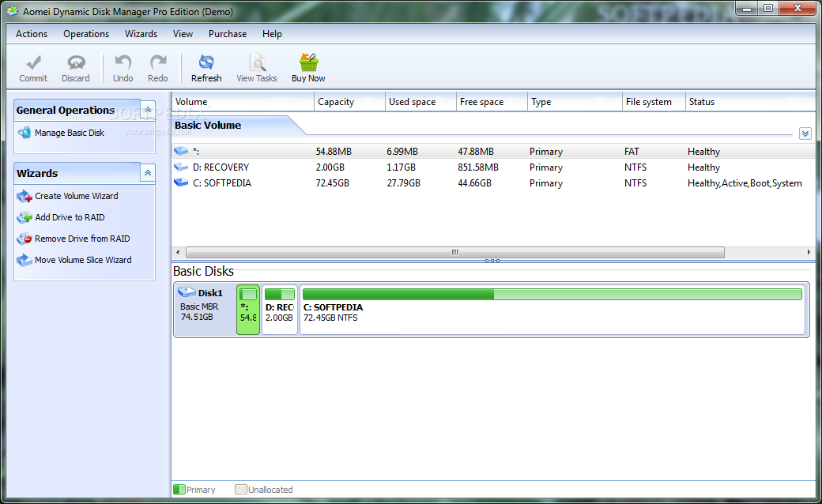Select the 54.88MB capacity cell
822x504 pixels.
click(x=334, y=152)
